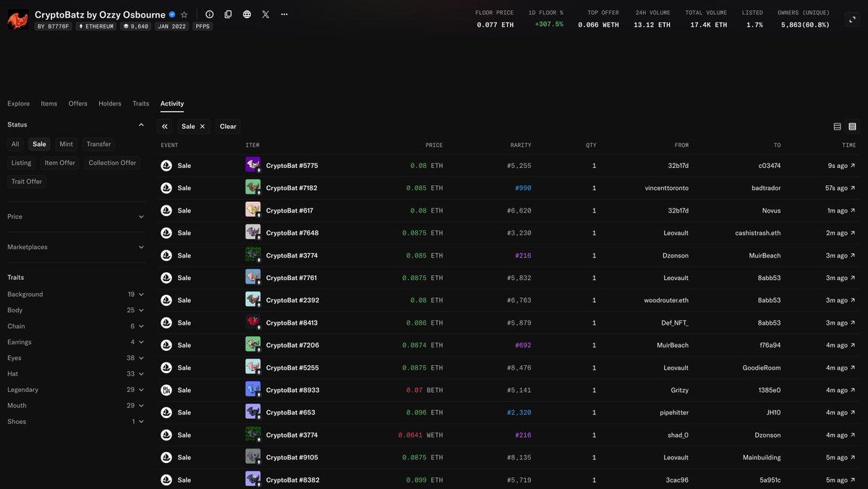Open buyer cashistrash.eth profile
Image resolution: width=868 pixels, height=489 pixels.
pyautogui.click(x=758, y=233)
